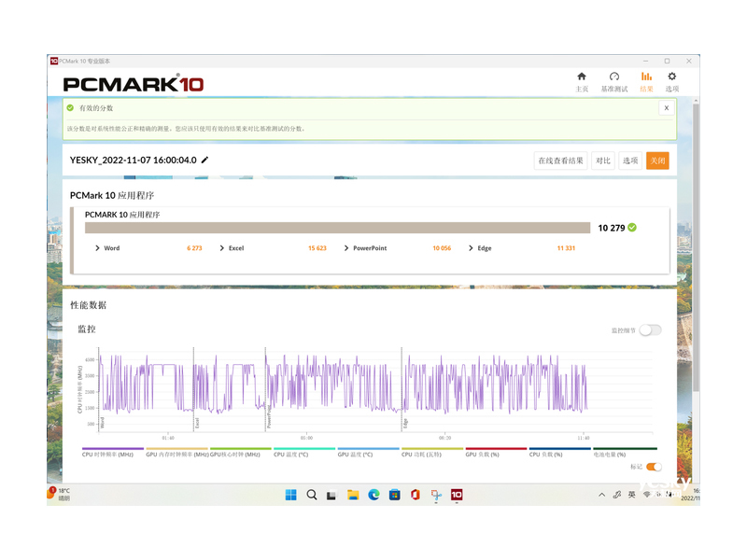The height and width of the screenshot is (560, 747).
Task: Open taskbar Search
Action: (312, 496)
